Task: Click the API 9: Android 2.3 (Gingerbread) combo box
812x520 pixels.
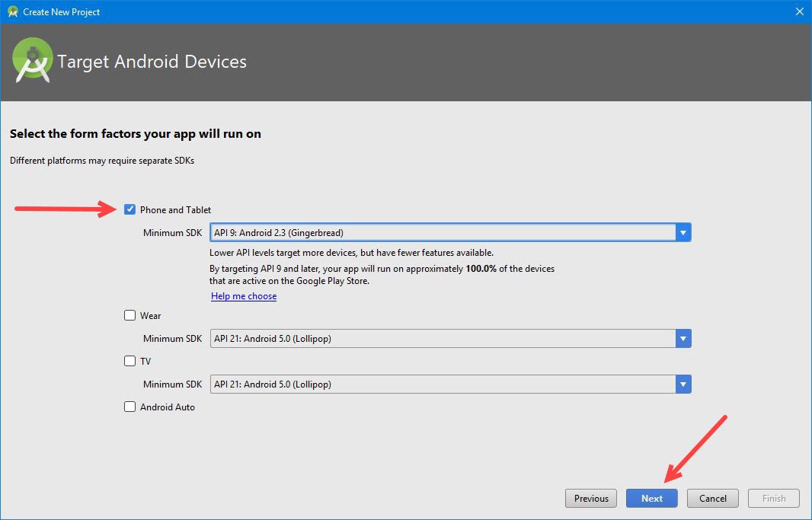Action: click(450, 233)
